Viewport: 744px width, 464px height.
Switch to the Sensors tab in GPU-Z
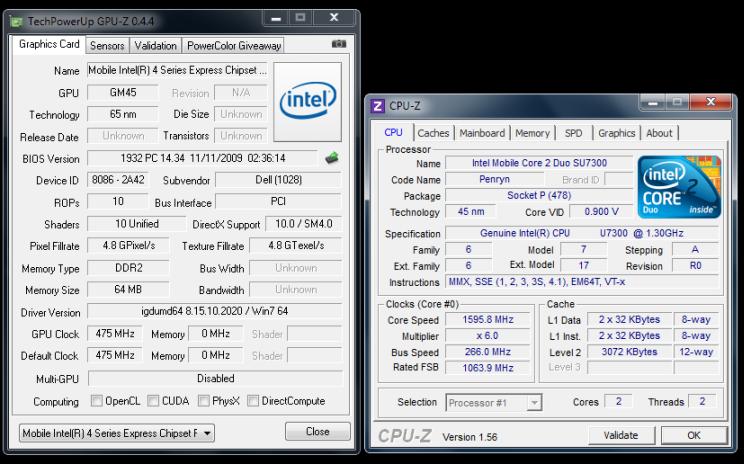tap(107, 46)
